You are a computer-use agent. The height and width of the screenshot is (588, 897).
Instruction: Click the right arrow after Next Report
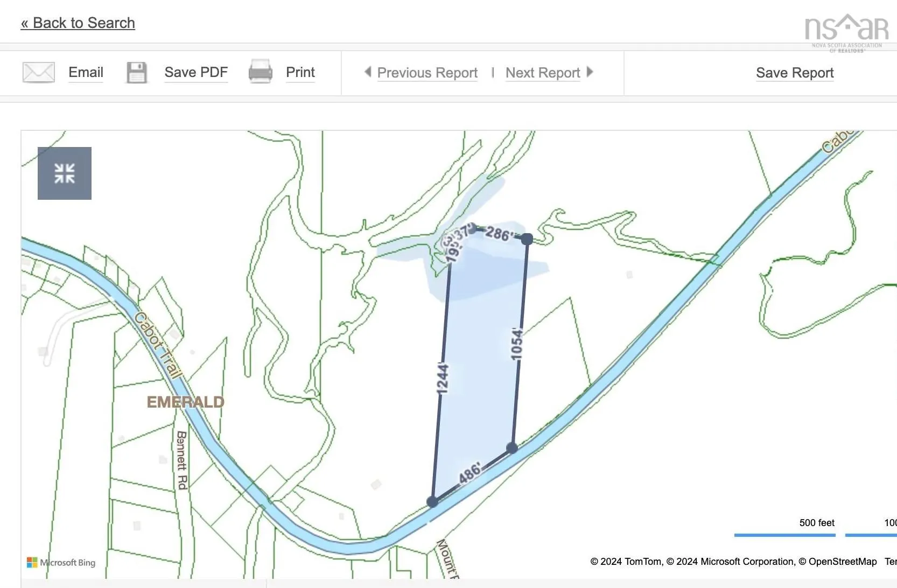590,72
